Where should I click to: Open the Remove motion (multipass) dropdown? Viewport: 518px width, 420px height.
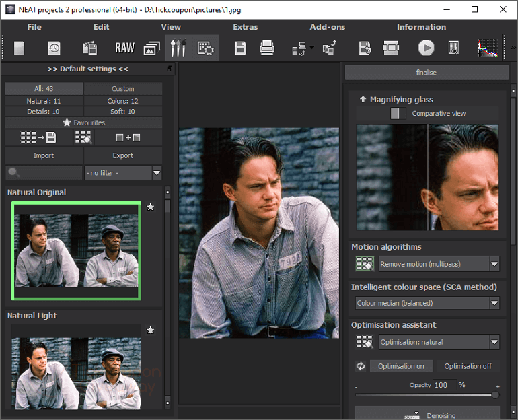pyautogui.click(x=439, y=264)
